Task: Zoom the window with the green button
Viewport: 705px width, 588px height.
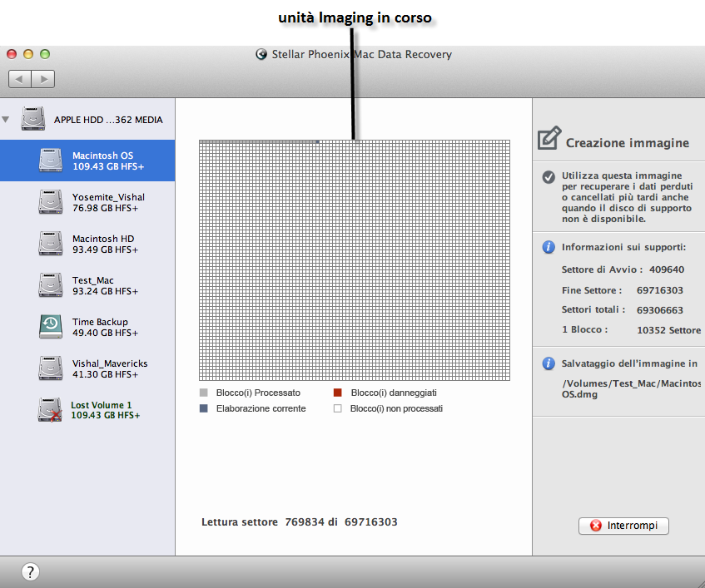Action: point(45,54)
